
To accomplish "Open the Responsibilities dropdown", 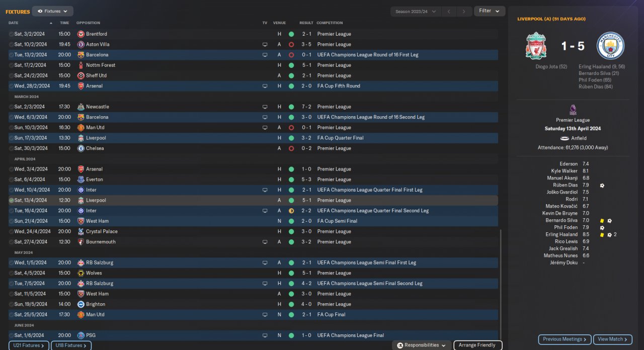I will [421, 345].
